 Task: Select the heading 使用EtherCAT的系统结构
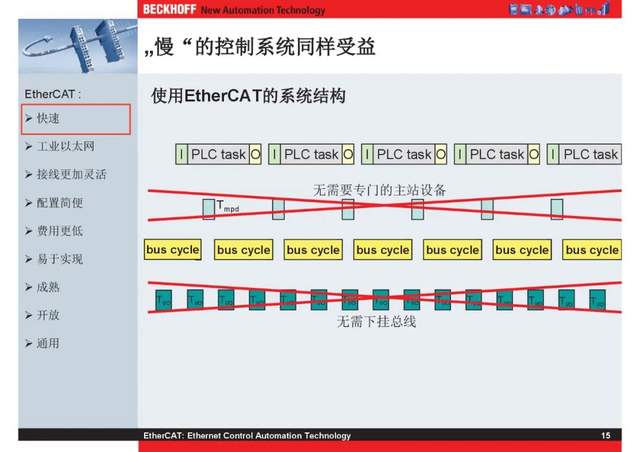pyautogui.click(x=248, y=96)
